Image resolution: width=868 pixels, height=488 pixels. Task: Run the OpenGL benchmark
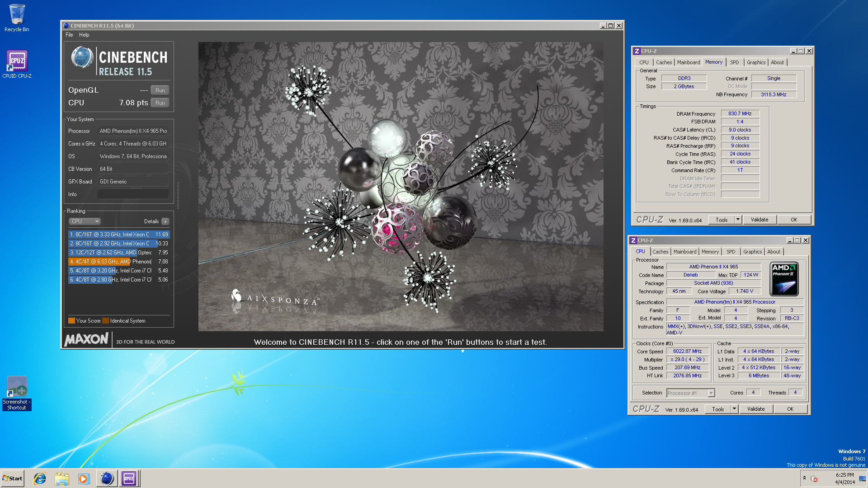point(160,90)
